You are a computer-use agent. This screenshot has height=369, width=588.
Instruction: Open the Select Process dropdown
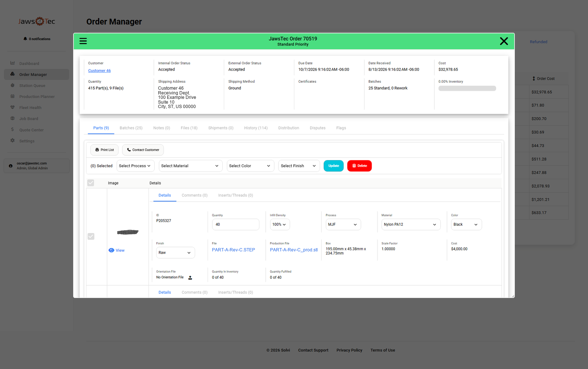[x=135, y=166]
